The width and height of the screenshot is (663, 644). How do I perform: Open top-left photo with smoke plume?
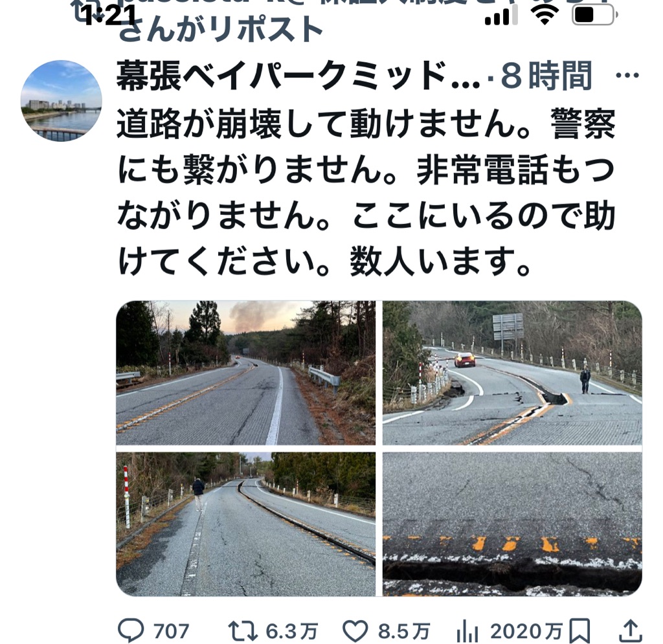pyautogui.click(x=245, y=372)
